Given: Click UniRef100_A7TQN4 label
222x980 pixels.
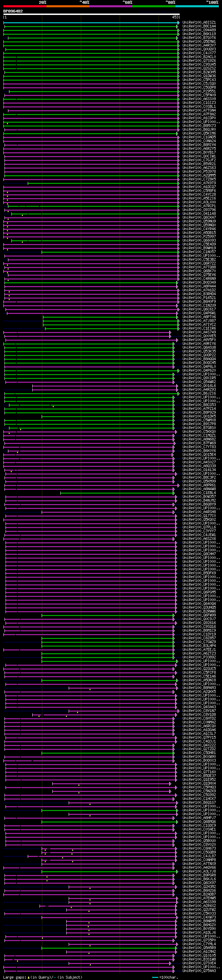Looking at the screenshot, I should 199,110.
